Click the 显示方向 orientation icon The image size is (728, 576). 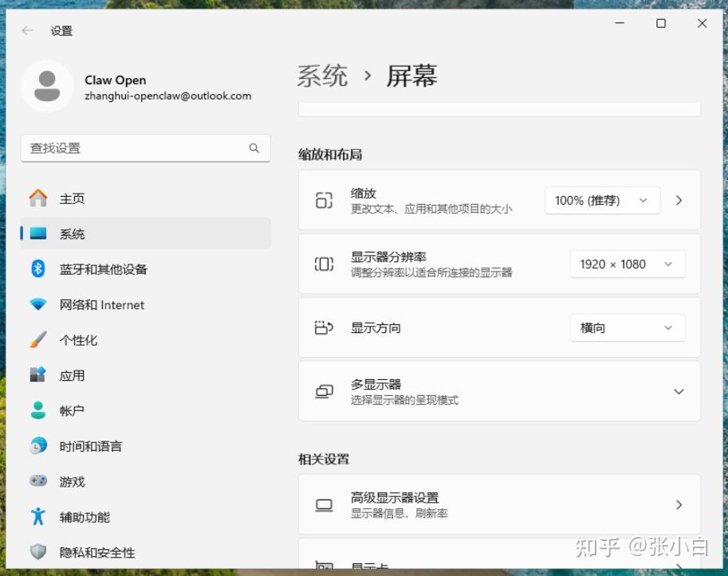tap(324, 327)
